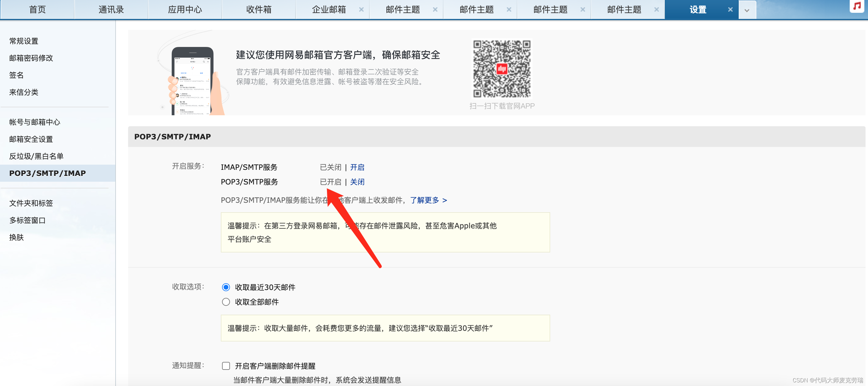868x386 pixels.
Task: Open 换肤 in the sidebar
Action: 16,238
